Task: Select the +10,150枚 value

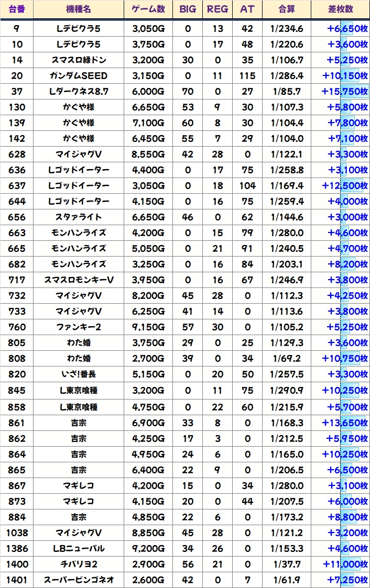Action: [x=344, y=76]
